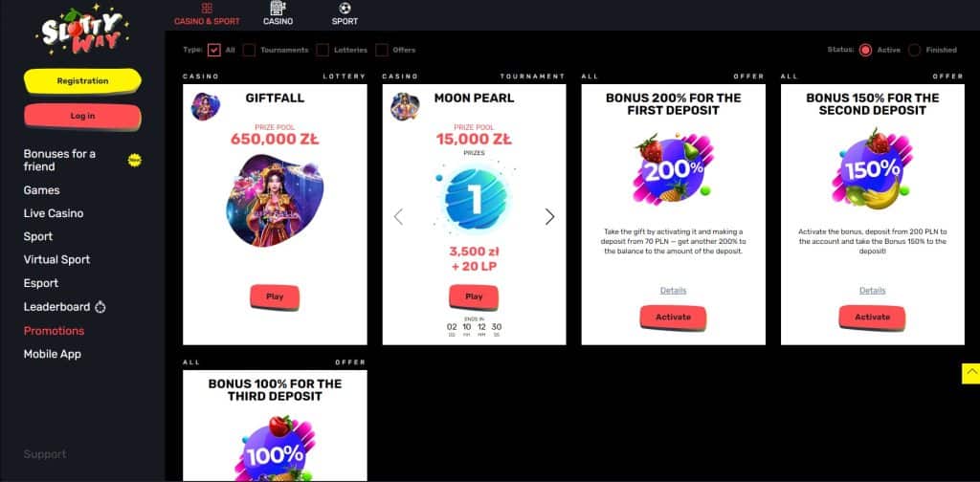Image resolution: width=980 pixels, height=482 pixels.
Task: Click the Leaderboard trophy icon
Action: 100,307
